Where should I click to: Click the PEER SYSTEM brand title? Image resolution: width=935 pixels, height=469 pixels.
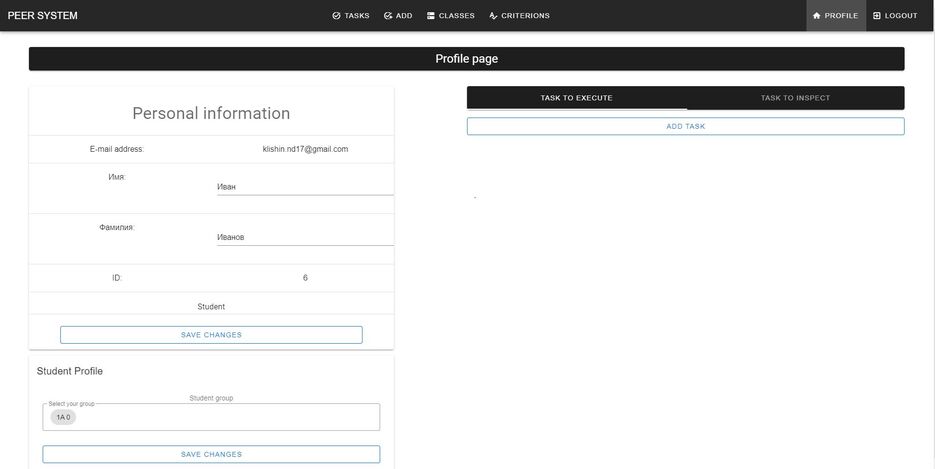43,16
